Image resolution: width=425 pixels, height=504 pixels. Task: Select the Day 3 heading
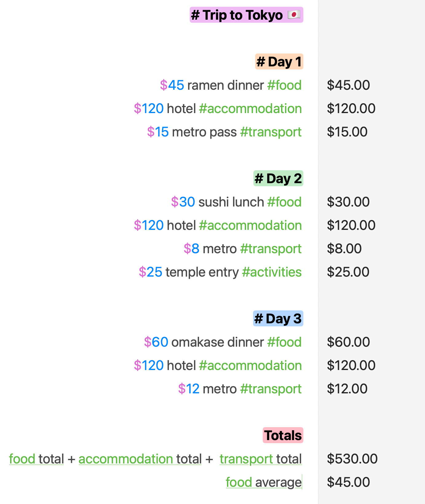278,319
